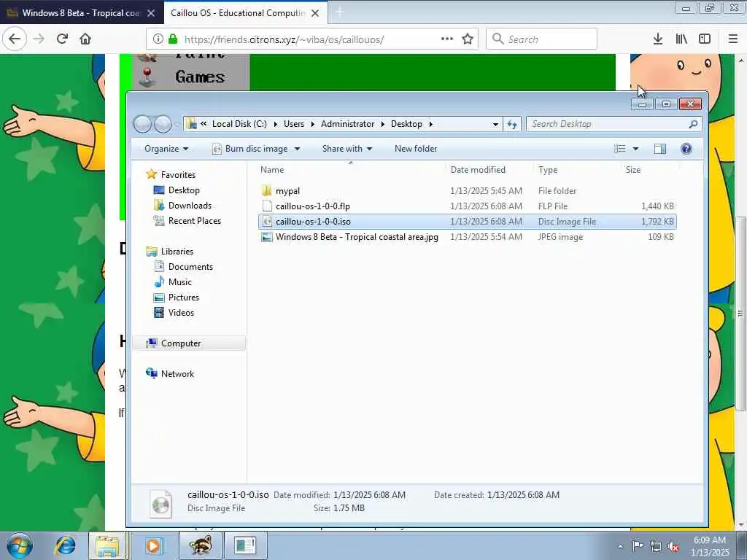Open Documents library
Screen dimensions: 747x560
pyautogui.click(x=190, y=267)
